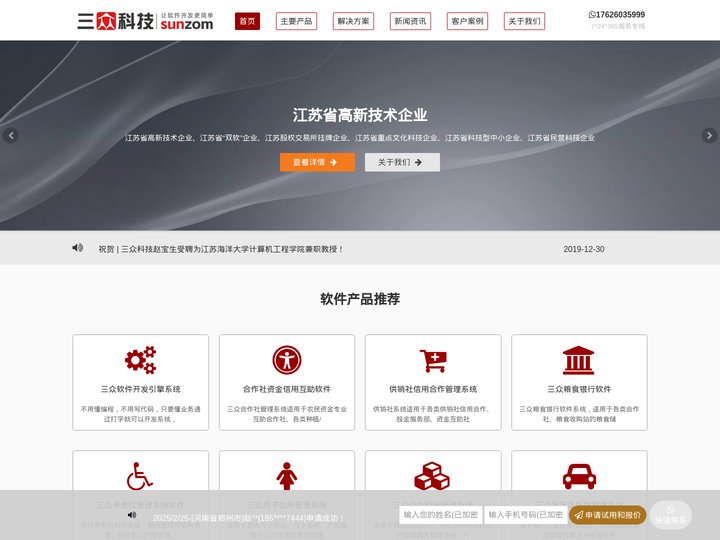Viewport: 720px width, 540px height.
Task: Click the gears icon for 三众软件开发引擎系统
Action: [141, 360]
